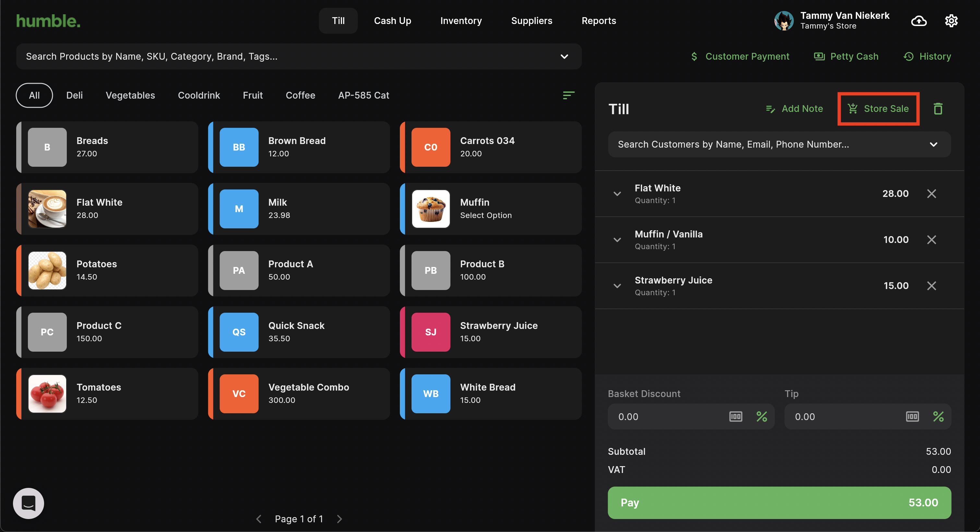Image resolution: width=980 pixels, height=532 pixels.
Task: Open the chat support bubble
Action: pos(29,503)
